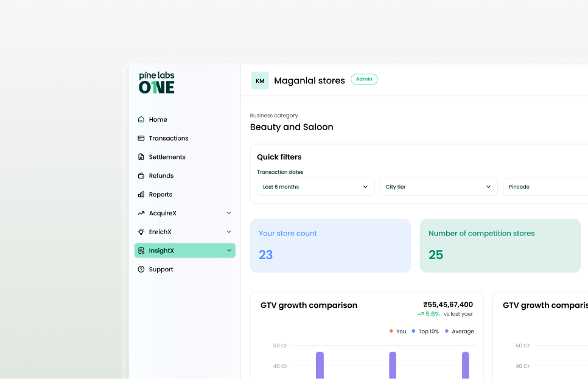Click the Home house icon
The width and height of the screenshot is (588, 379).
tap(141, 120)
